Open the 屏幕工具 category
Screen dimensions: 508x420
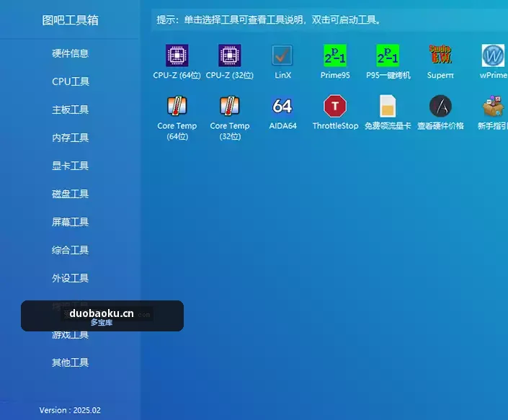[x=71, y=222]
